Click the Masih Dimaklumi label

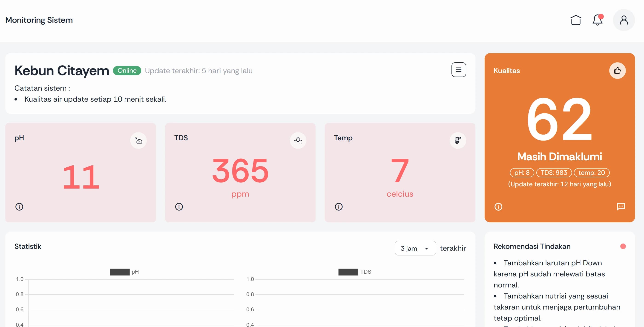560,157
